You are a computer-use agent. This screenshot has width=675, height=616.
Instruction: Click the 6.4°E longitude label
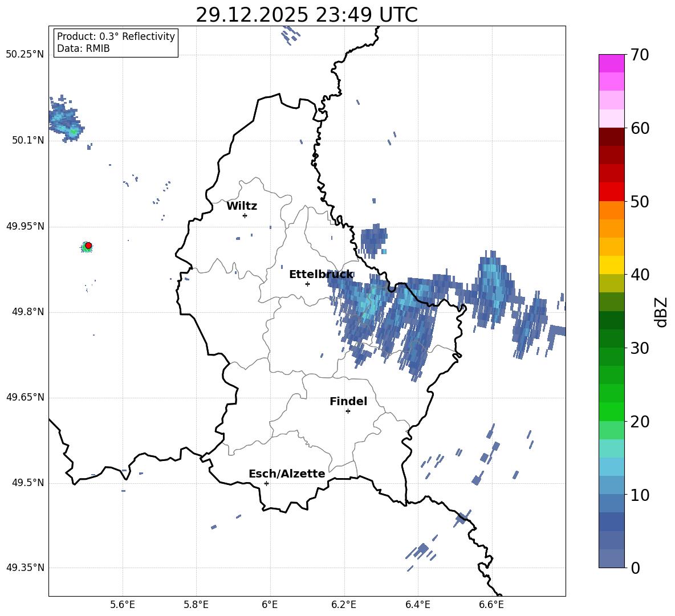417,605
